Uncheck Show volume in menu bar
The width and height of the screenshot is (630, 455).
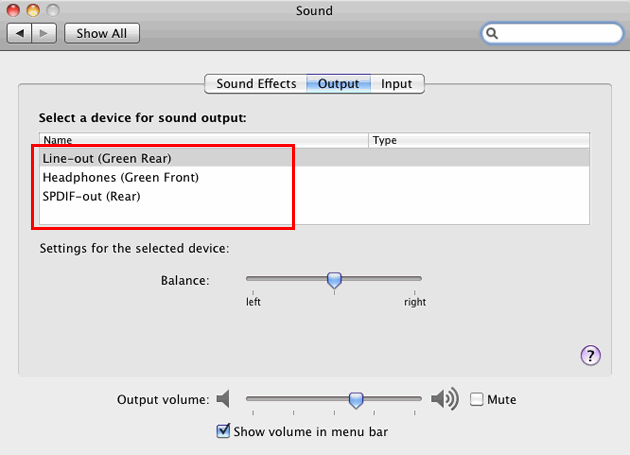click(223, 431)
